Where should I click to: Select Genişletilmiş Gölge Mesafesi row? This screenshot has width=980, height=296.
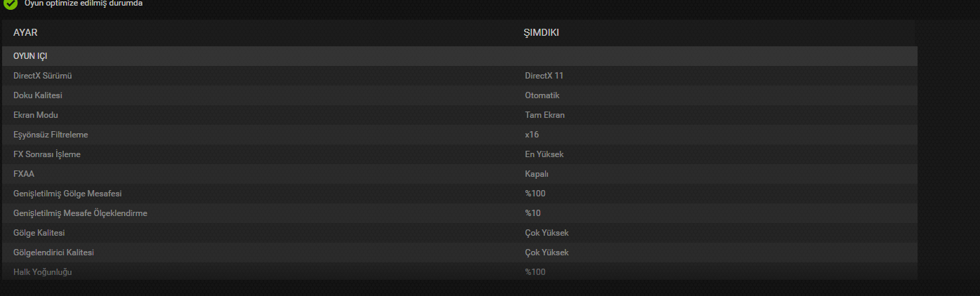(x=459, y=194)
